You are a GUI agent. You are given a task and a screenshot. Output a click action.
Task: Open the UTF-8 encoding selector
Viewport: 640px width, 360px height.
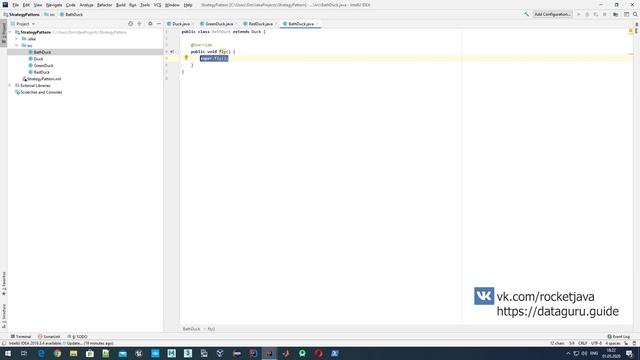point(597,343)
